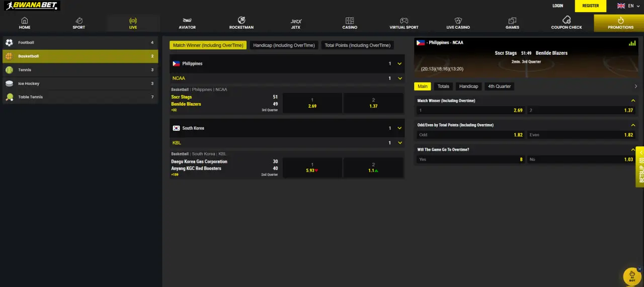This screenshot has height=287, width=644.
Task: Open the AI bot chat icon
Action: [x=632, y=276]
